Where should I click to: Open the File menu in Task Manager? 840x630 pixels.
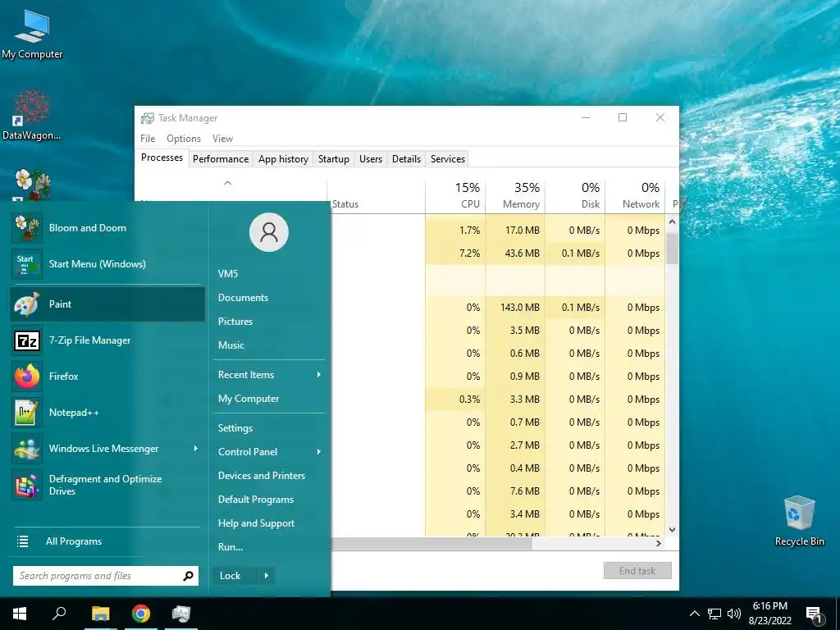(x=148, y=138)
